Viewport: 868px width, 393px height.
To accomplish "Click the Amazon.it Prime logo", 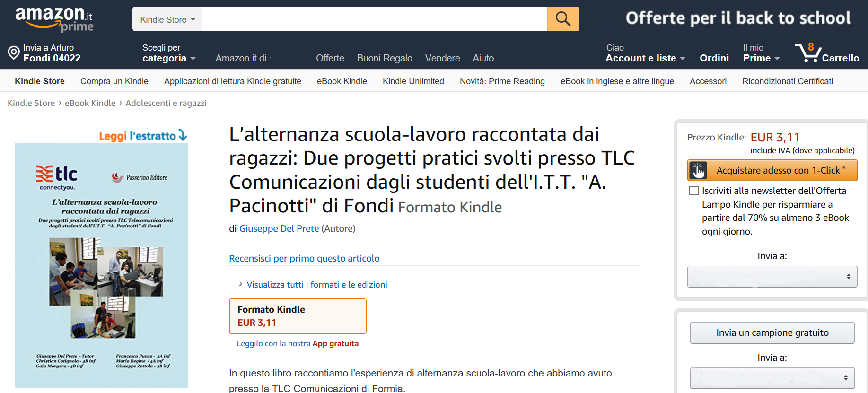I will [x=54, y=19].
